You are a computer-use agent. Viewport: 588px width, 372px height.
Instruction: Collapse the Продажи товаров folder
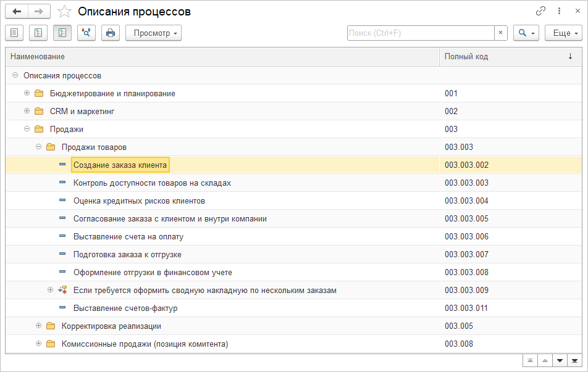pyautogui.click(x=38, y=147)
